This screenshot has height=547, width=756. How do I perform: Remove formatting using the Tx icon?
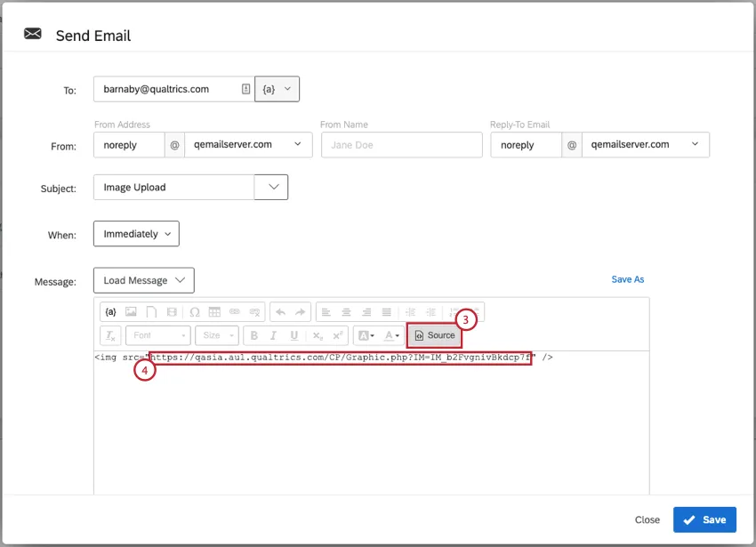pos(110,336)
